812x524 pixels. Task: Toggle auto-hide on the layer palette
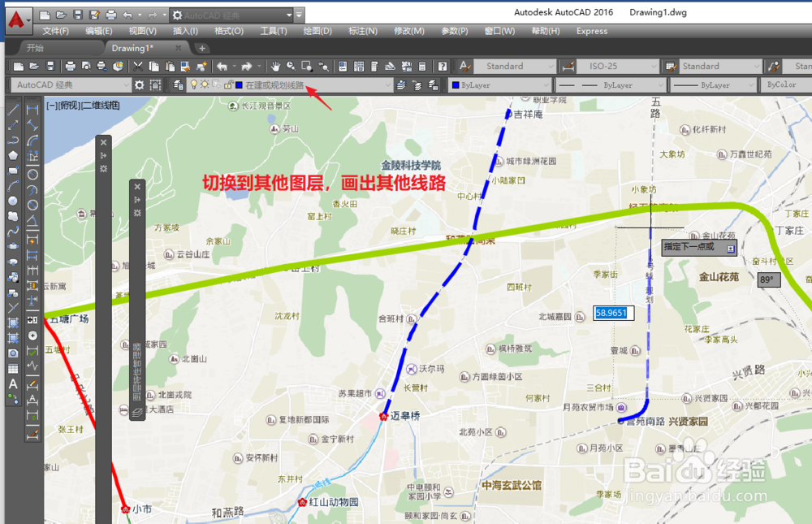click(137, 200)
